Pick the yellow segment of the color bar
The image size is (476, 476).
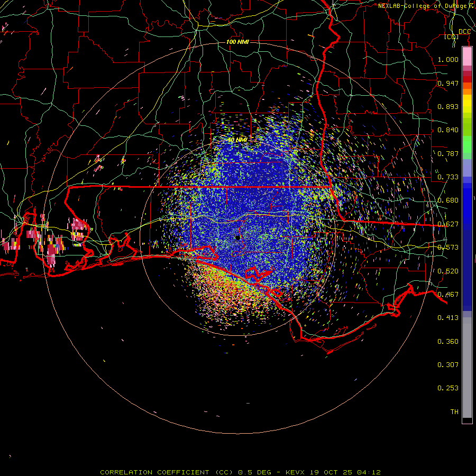[x=467, y=104]
